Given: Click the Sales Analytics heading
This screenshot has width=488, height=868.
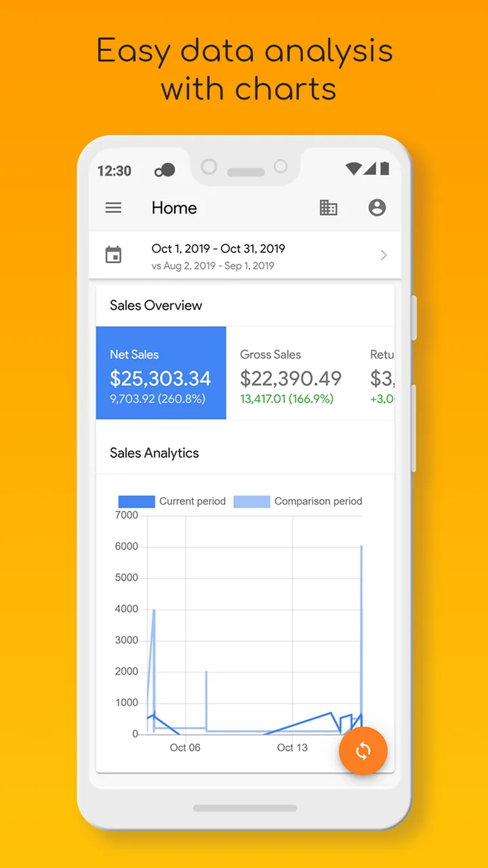Looking at the screenshot, I should click(x=155, y=453).
